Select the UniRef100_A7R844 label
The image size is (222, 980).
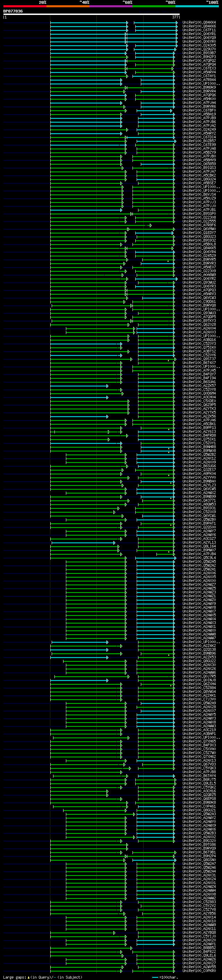(199, 80)
